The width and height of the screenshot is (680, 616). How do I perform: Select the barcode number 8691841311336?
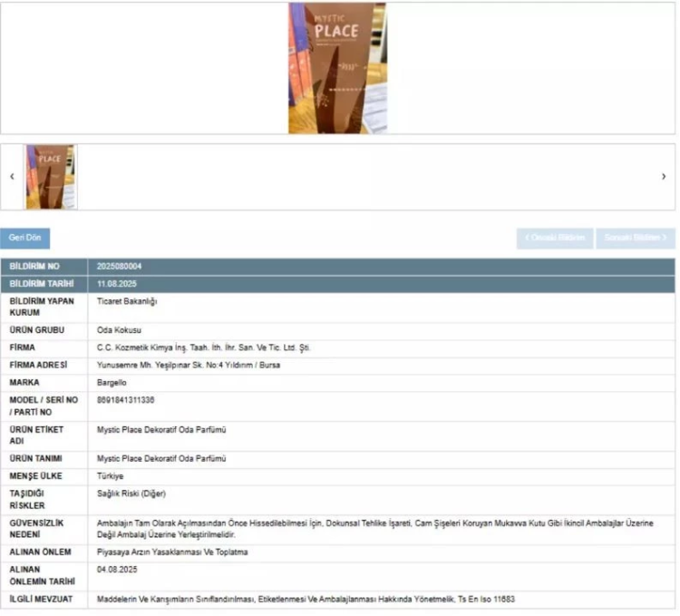coord(125,399)
